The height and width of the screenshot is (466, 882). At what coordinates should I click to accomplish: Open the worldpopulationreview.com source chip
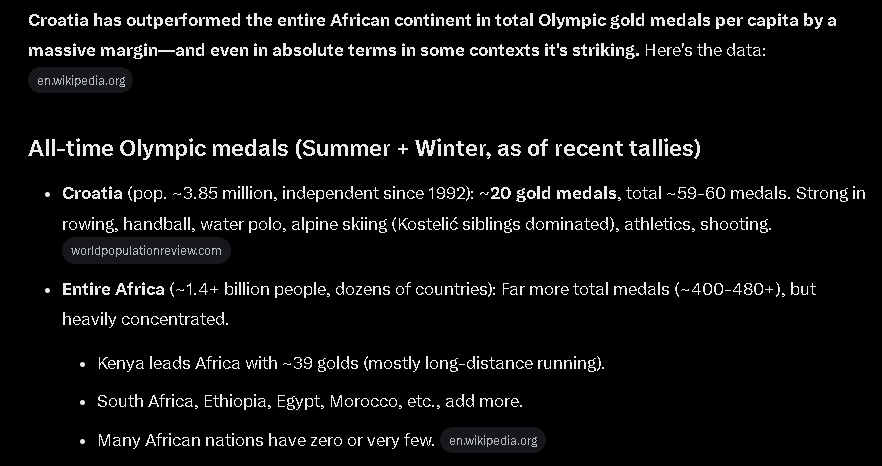(x=146, y=250)
